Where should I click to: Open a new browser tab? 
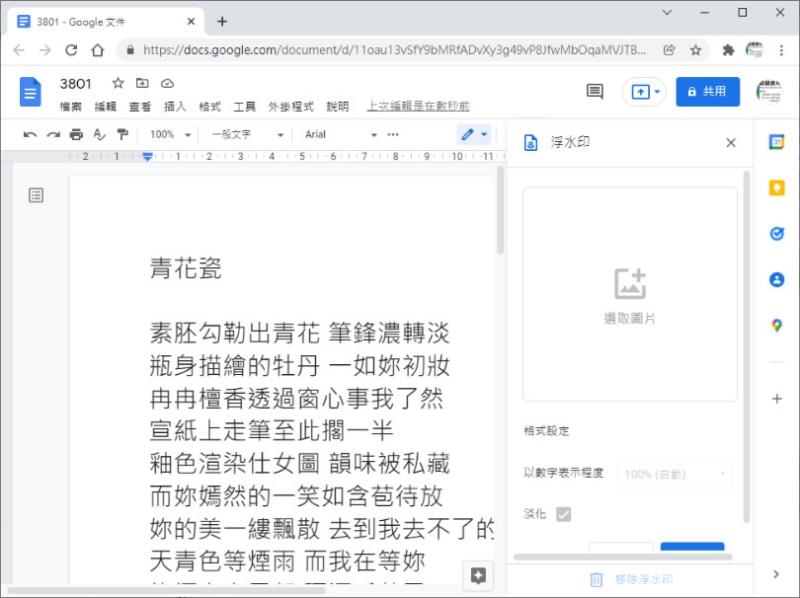pos(222,21)
